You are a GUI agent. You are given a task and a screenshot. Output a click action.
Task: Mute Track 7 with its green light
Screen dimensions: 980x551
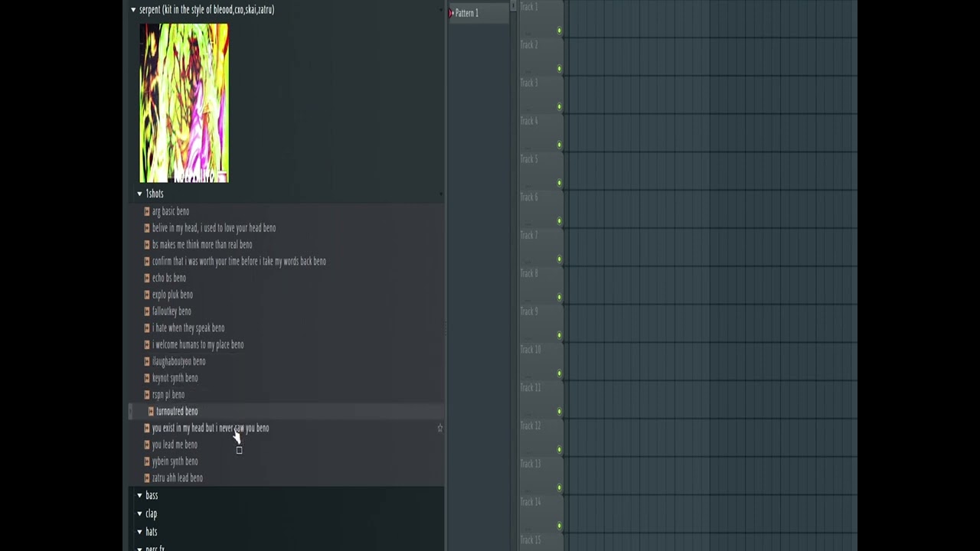(x=560, y=259)
